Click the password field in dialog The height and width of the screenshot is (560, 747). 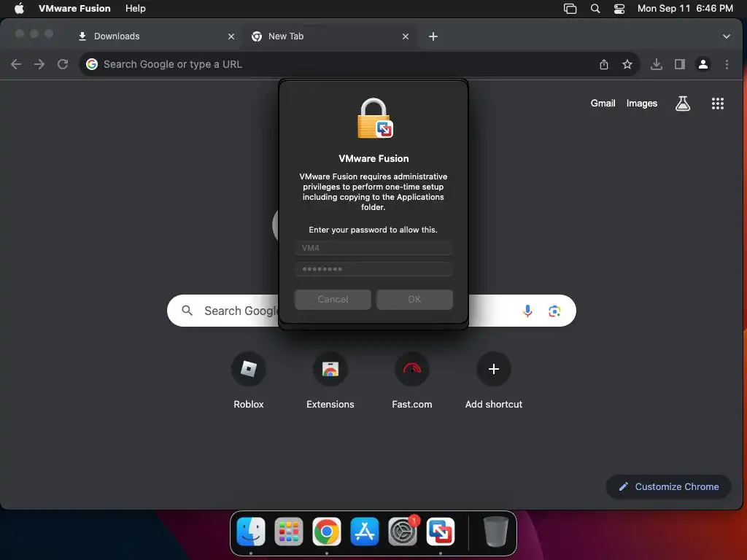(x=373, y=269)
